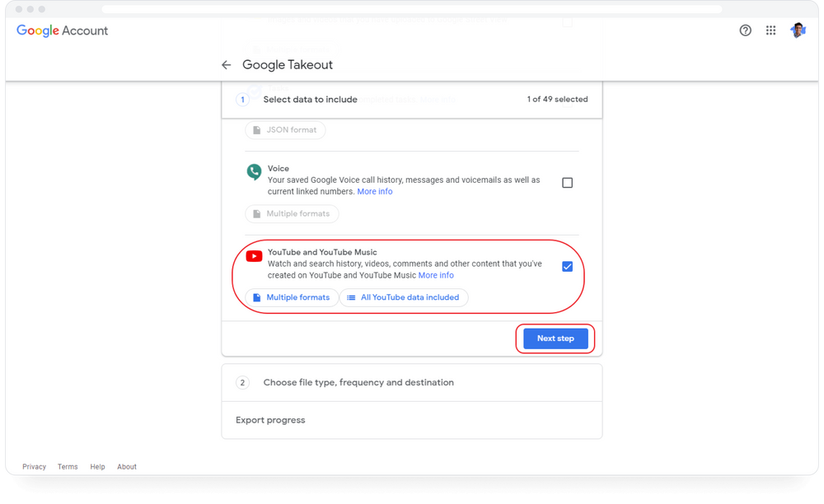Click the green Google Voice service icon
824x504 pixels.
click(254, 173)
